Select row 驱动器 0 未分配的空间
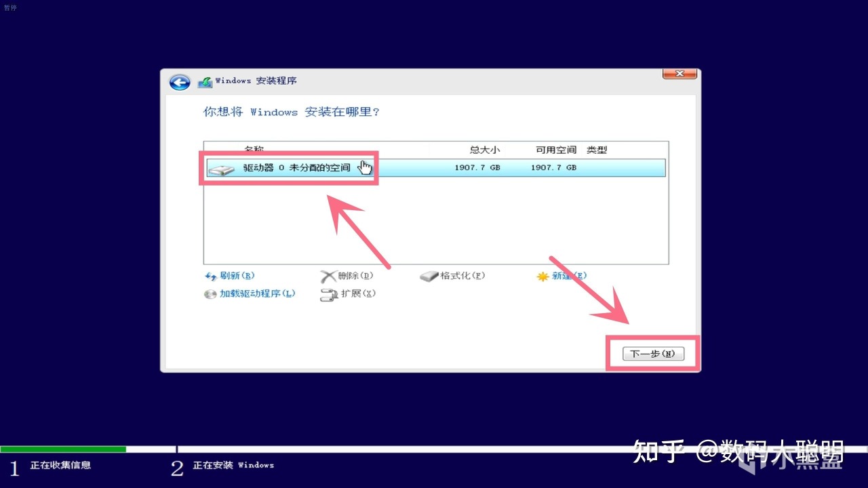Image resolution: width=868 pixels, height=488 pixels. click(x=435, y=167)
